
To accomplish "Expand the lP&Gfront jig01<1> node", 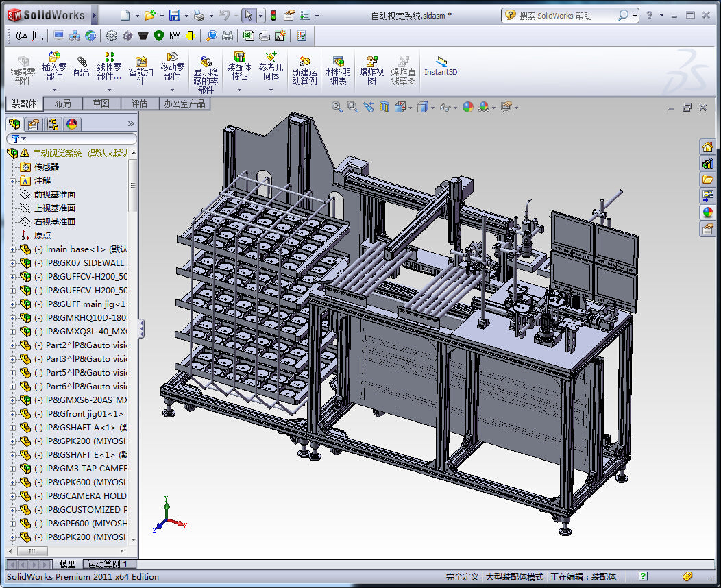I will click(x=12, y=414).
